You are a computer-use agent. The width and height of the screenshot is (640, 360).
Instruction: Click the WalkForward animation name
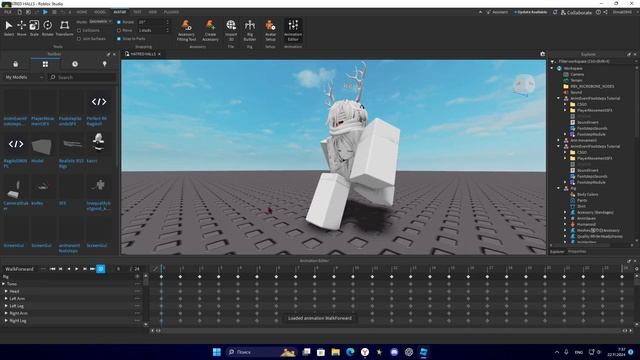19,269
